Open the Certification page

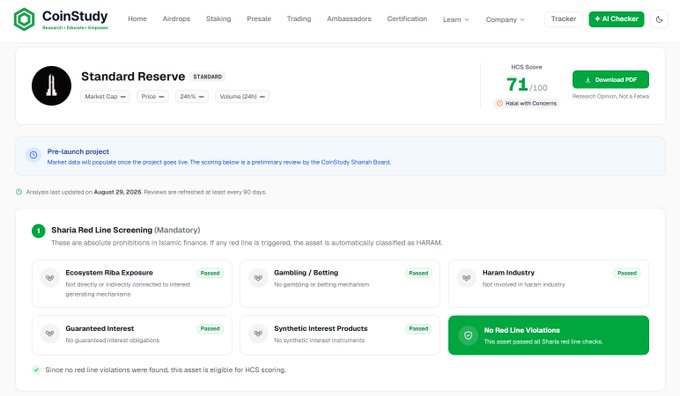pos(407,19)
